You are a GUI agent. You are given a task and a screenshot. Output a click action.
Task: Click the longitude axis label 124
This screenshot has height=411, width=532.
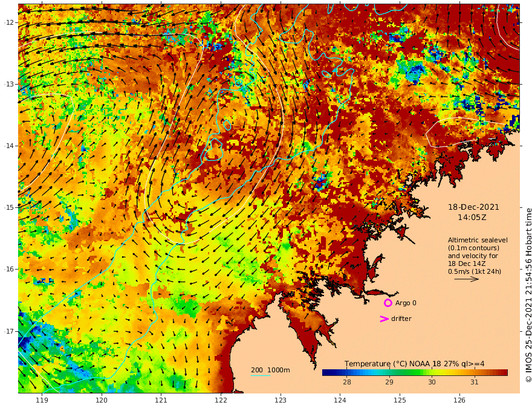340,401
